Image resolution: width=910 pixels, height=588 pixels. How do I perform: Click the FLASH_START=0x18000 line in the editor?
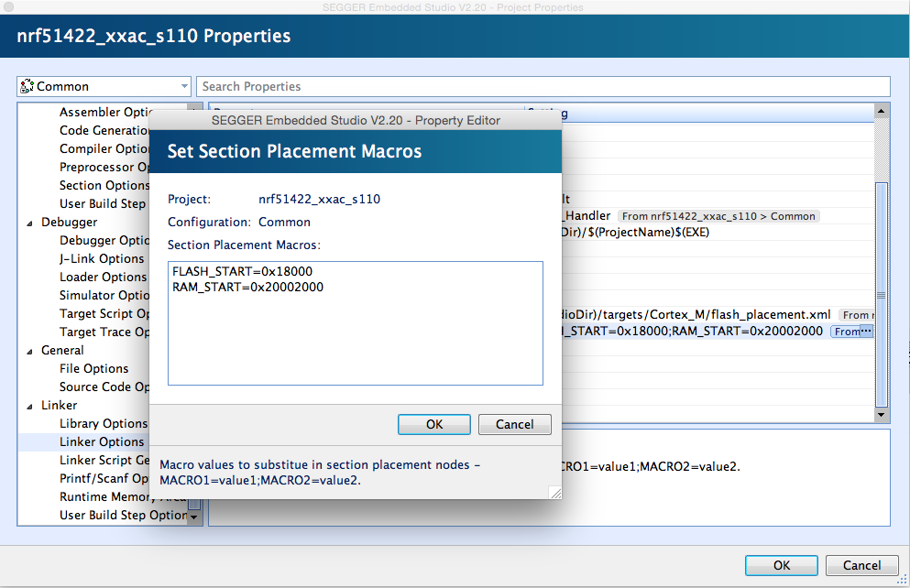coord(242,271)
